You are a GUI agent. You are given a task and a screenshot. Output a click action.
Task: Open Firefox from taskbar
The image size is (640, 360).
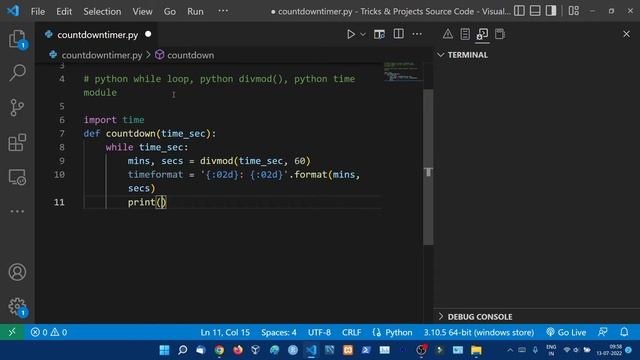pyautogui.click(x=238, y=350)
